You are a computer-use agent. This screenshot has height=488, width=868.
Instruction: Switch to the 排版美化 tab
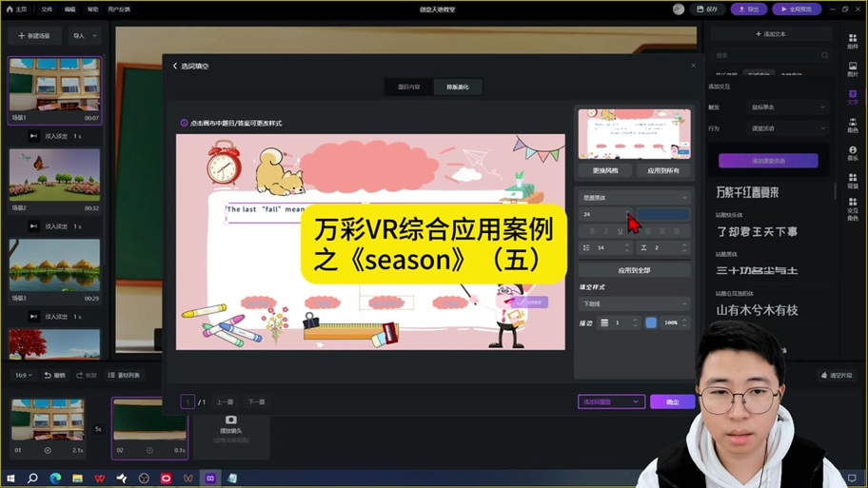coord(458,87)
